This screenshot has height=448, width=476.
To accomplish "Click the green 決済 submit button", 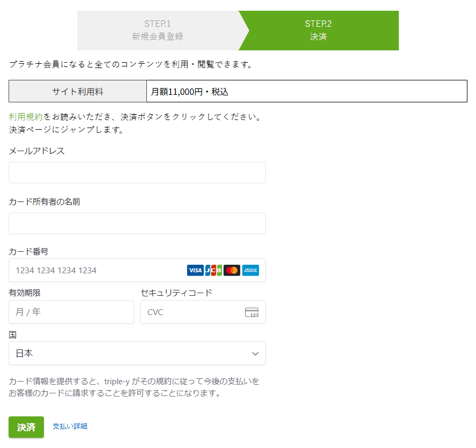I will pos(26,427).
